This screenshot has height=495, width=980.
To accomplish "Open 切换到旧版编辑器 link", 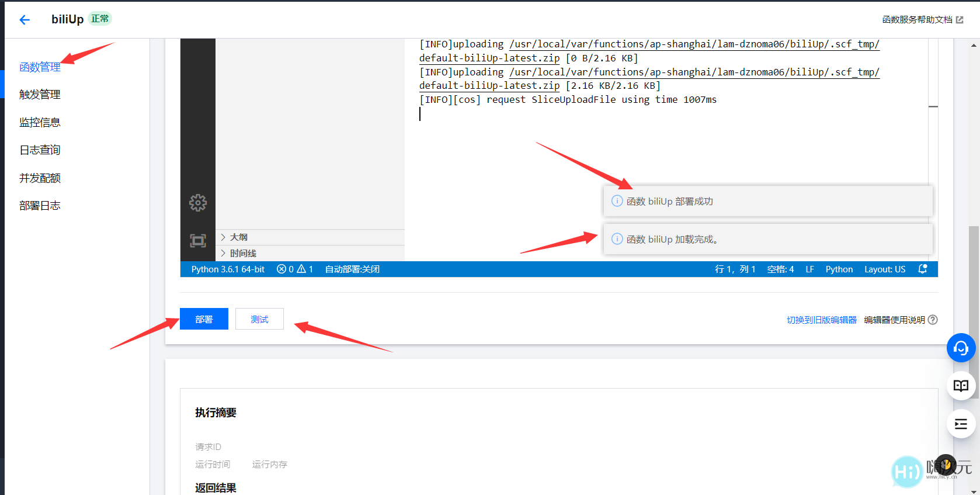I will pyautogui.click(x=822, y=320).
